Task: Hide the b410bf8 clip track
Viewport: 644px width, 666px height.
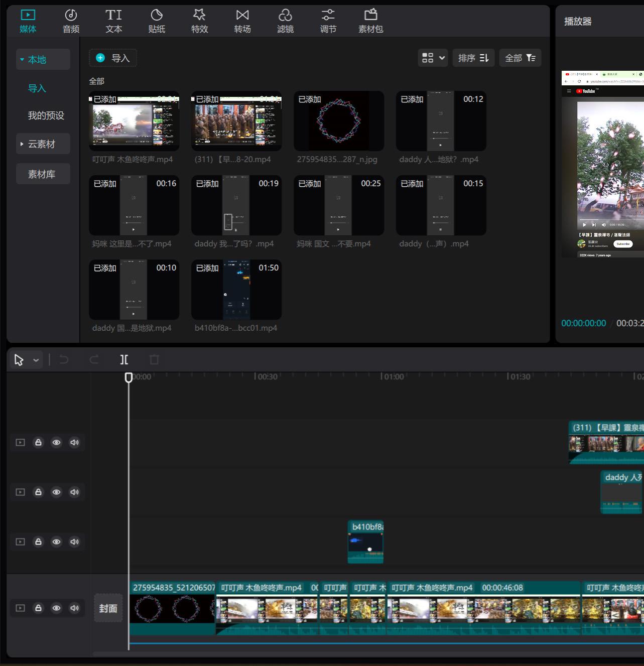Action: click(56, 542)
